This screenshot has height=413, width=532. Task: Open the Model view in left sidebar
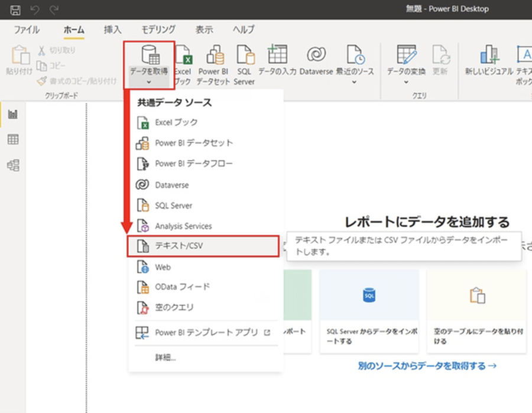pos(12,165)
